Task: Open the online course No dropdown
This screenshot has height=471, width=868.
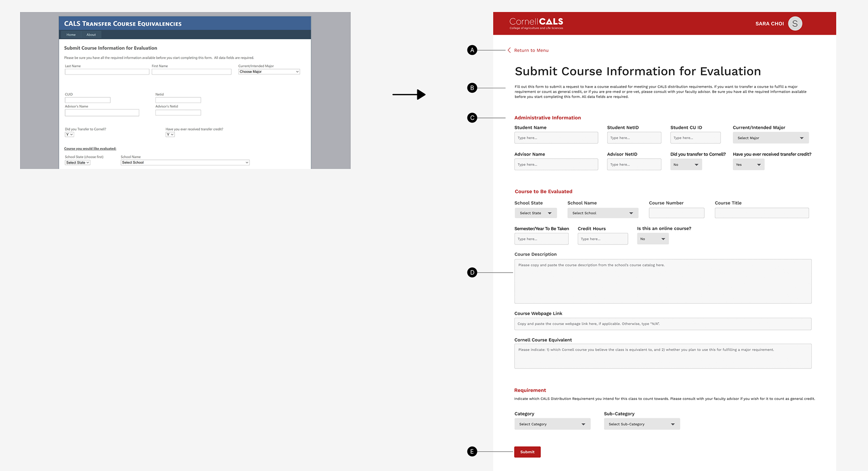Action: [653, 239]
